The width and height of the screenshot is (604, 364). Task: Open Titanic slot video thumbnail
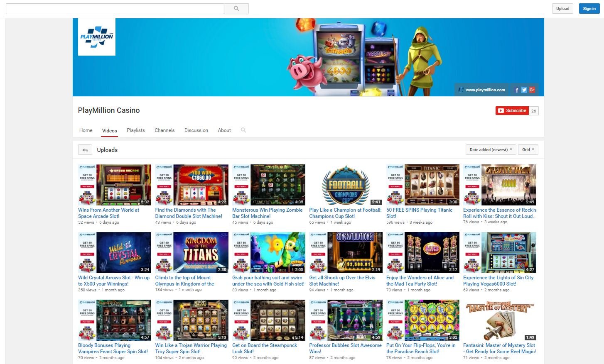point(423,185)
